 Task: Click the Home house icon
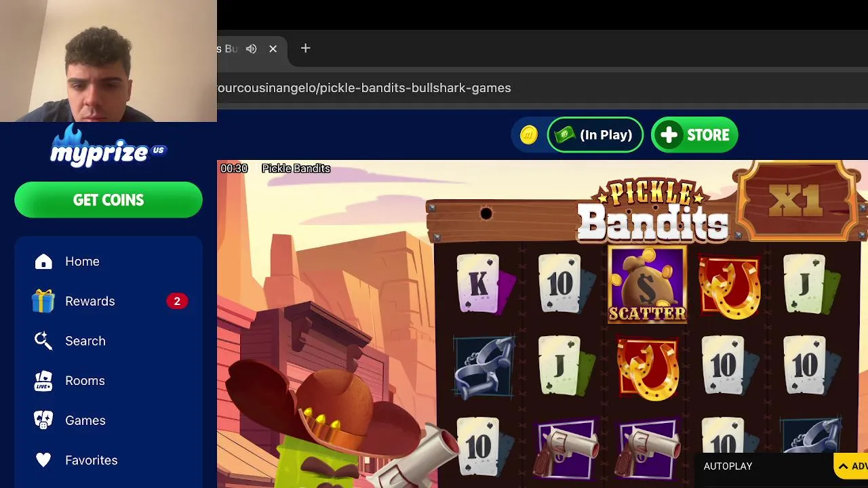[43, 262]
